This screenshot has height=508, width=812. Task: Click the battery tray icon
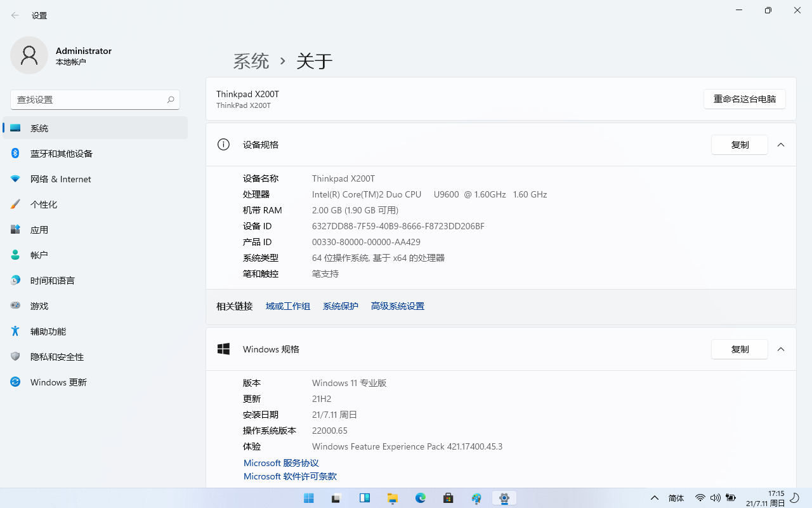(x=731, y=498)
